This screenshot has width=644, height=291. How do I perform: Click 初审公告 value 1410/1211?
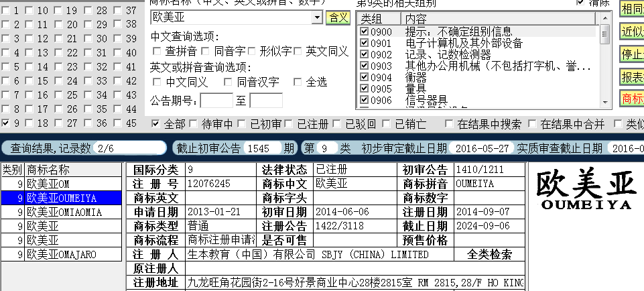tap(480, 170)
